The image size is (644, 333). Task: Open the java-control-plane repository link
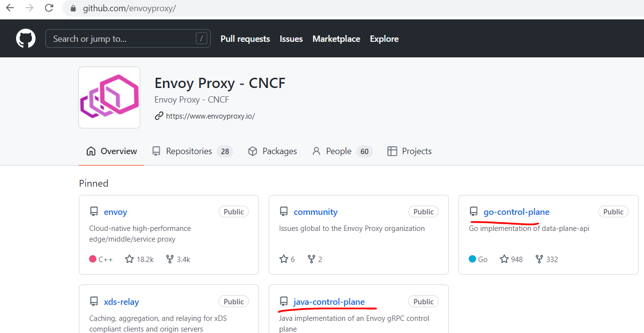329,302
